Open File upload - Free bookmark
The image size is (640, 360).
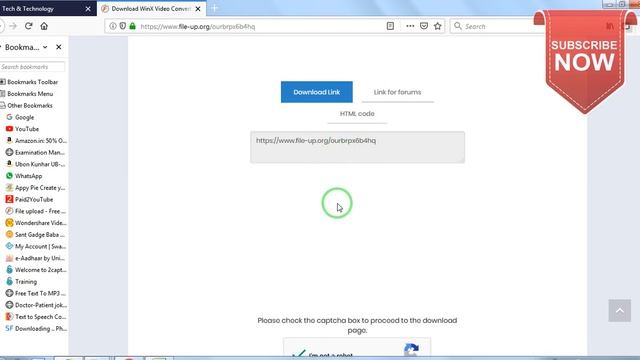(36, 211)
